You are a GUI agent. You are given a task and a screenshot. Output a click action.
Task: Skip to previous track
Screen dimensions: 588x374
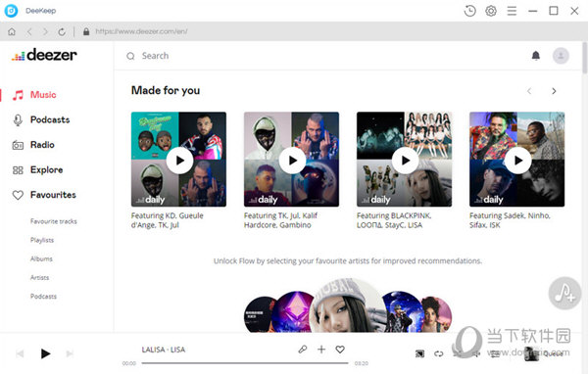[x=20, y=353]
